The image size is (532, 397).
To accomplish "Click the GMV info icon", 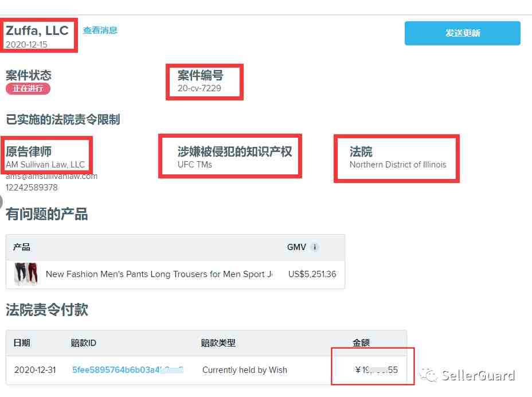I will tap(315, 247).
